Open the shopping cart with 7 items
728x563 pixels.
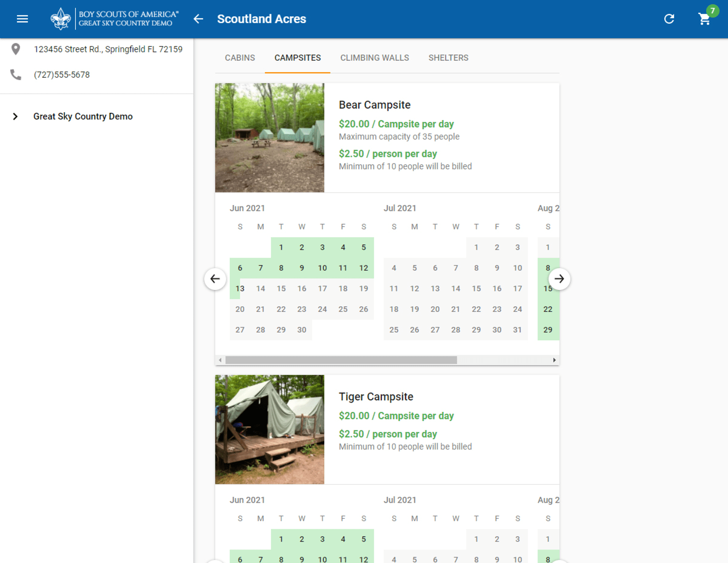click(705, 19)
